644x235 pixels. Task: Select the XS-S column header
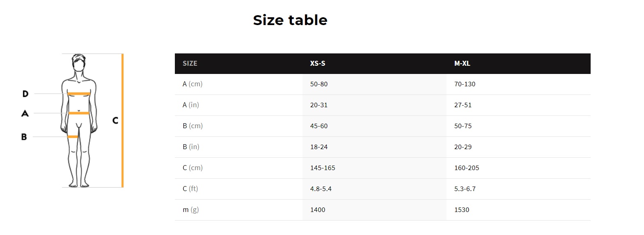(x=318, y=64)
